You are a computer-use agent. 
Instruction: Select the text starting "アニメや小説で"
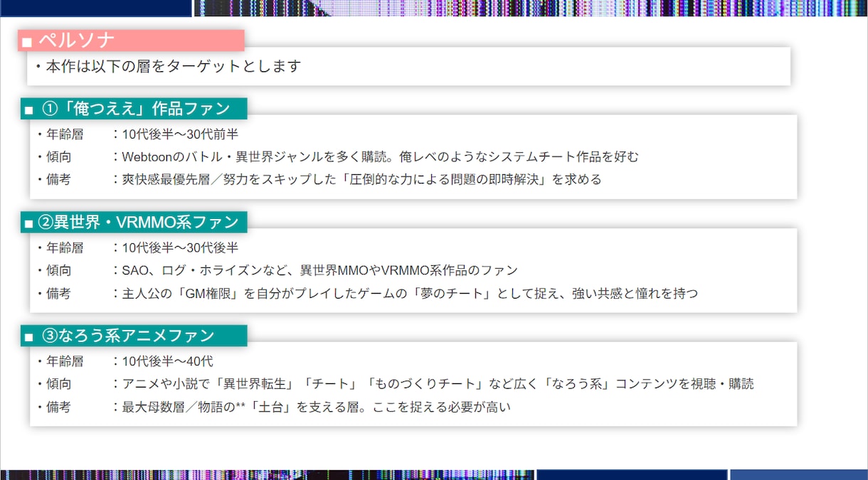click(438, 384)
